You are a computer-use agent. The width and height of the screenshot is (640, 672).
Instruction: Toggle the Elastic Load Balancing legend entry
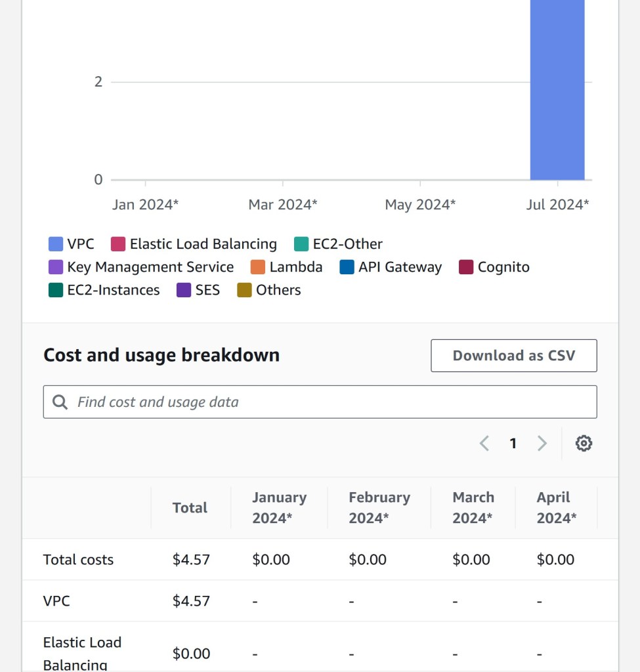(194, 243)
